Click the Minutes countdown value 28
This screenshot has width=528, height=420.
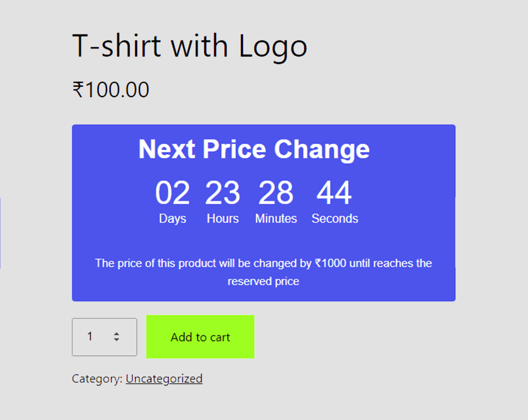(x=276, y=192)
